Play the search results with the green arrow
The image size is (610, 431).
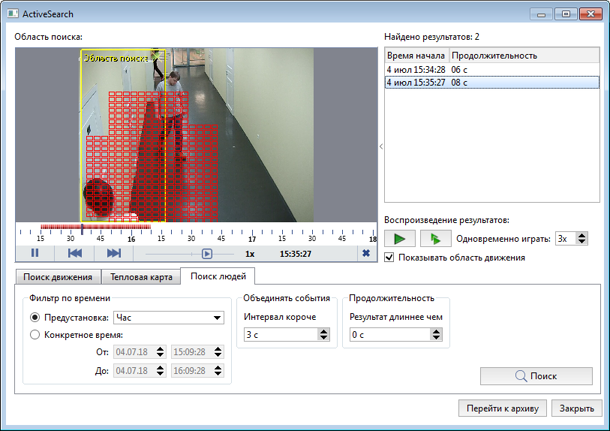400,238
